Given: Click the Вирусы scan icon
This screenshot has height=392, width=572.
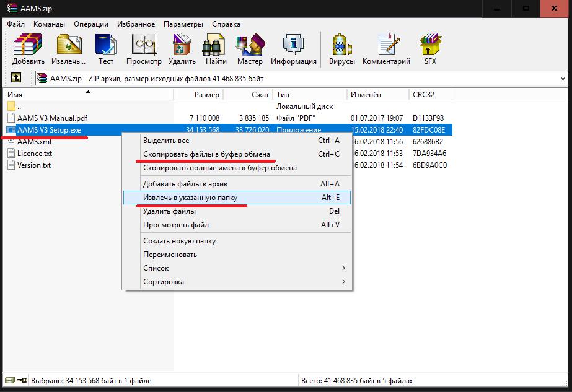Looking at the screenshot, I should coord(342,45).
